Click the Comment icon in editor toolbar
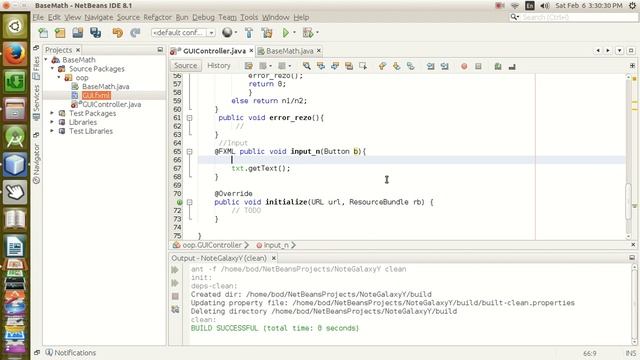 [x=498, y=66]
